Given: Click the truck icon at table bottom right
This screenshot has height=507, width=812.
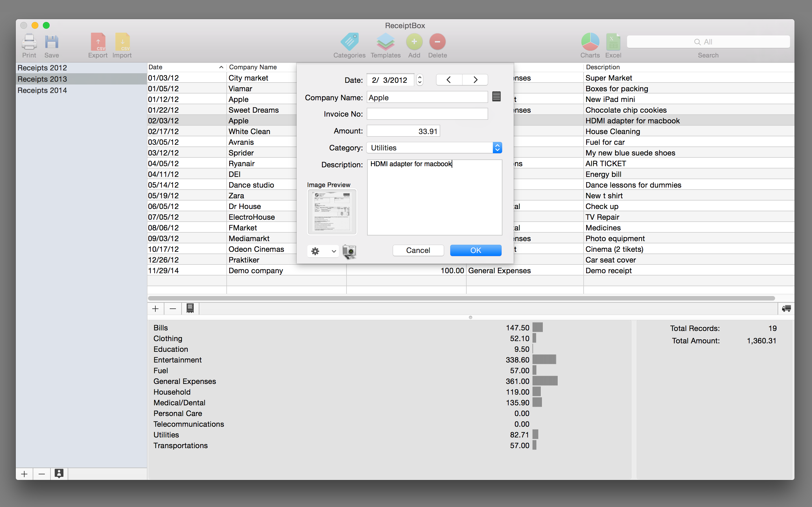Looking at the screenshot, I should click(x=786, y=308).
